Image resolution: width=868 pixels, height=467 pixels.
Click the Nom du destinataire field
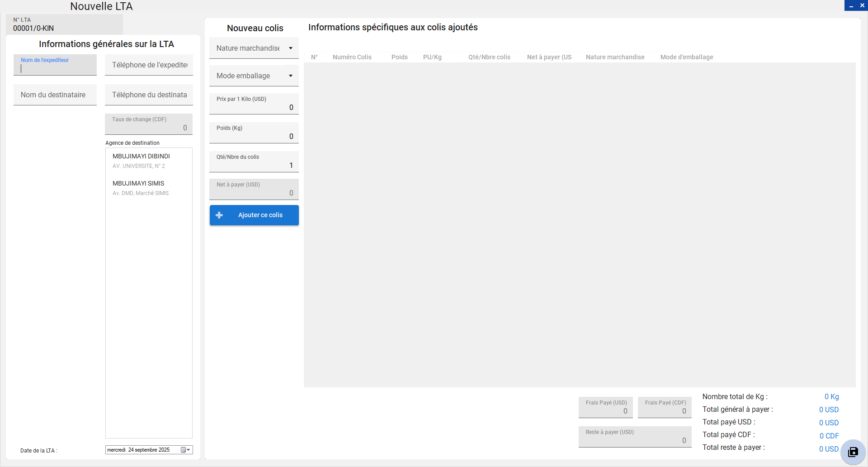click(55, 95)
